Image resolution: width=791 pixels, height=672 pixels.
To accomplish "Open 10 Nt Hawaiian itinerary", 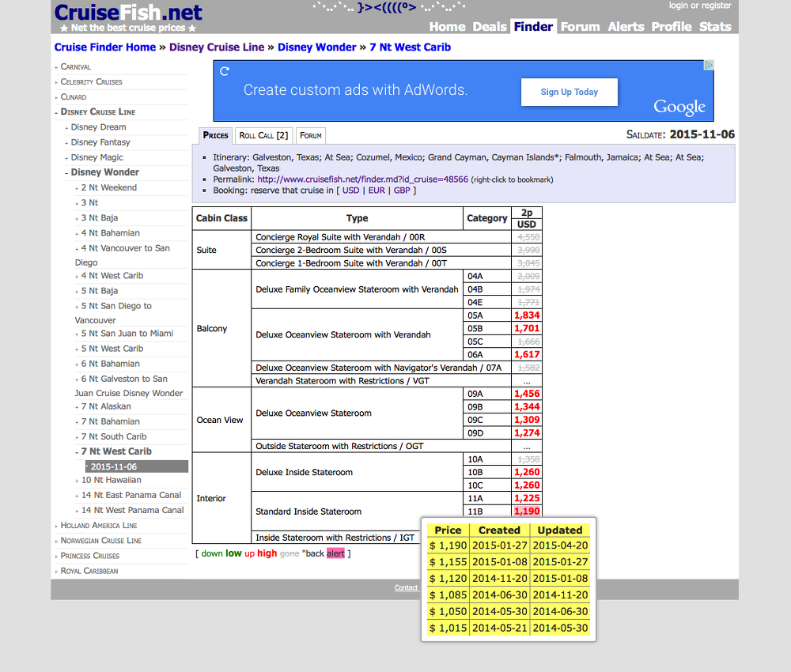I will 112,480.
